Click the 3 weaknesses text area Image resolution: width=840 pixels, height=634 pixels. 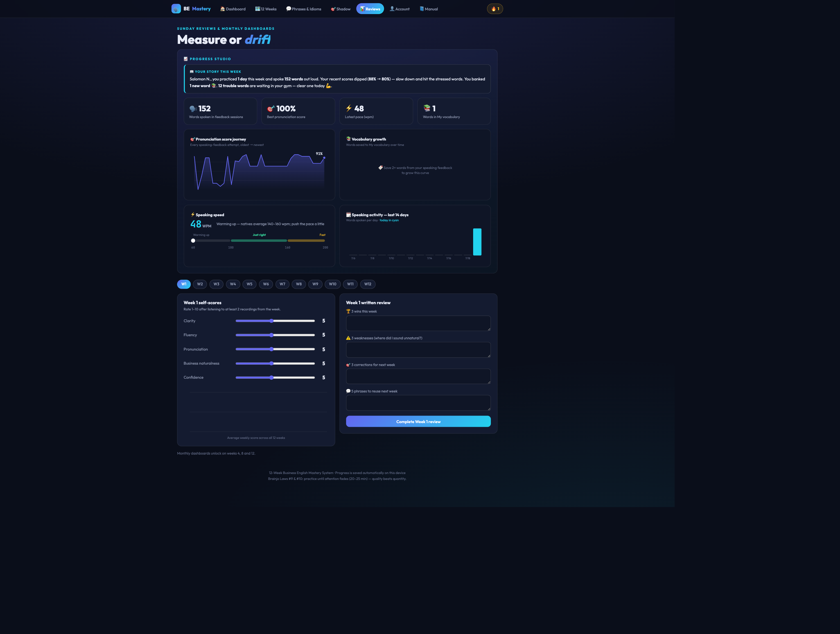(x=418, y=350)
